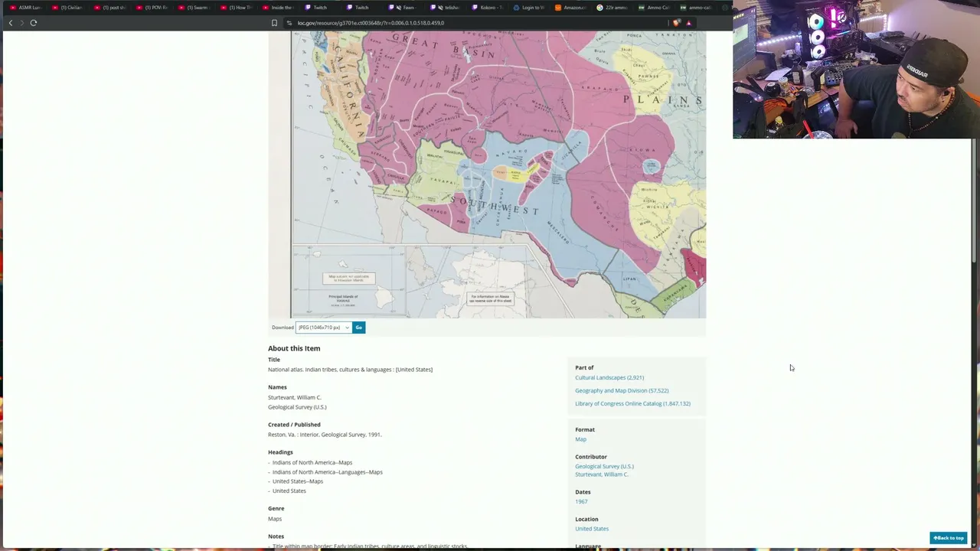Click the browser forward arrow
This screenshot has width=980, height=551.
tap(21, 23)
